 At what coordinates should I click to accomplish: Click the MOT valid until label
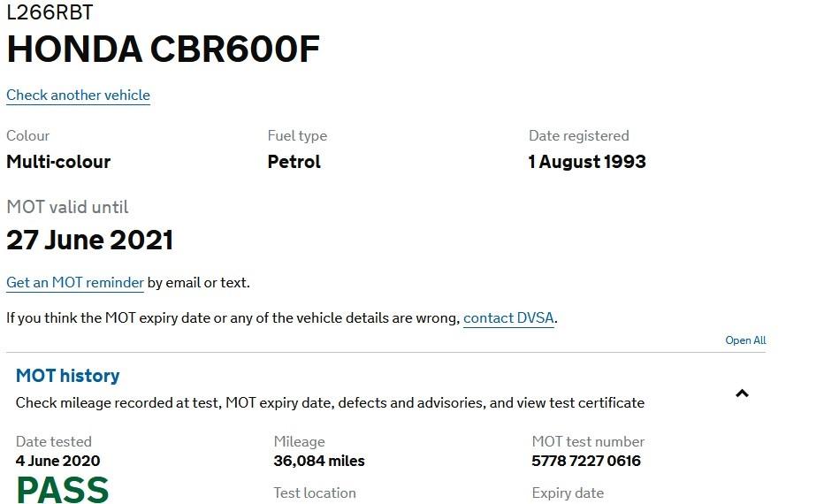(x=67, y=208)
